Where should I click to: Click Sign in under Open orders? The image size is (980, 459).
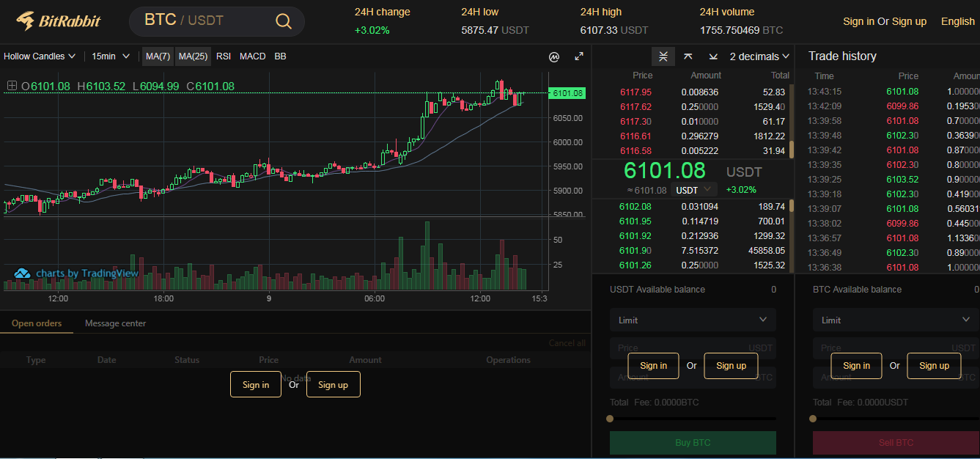[x=256, y=384]
